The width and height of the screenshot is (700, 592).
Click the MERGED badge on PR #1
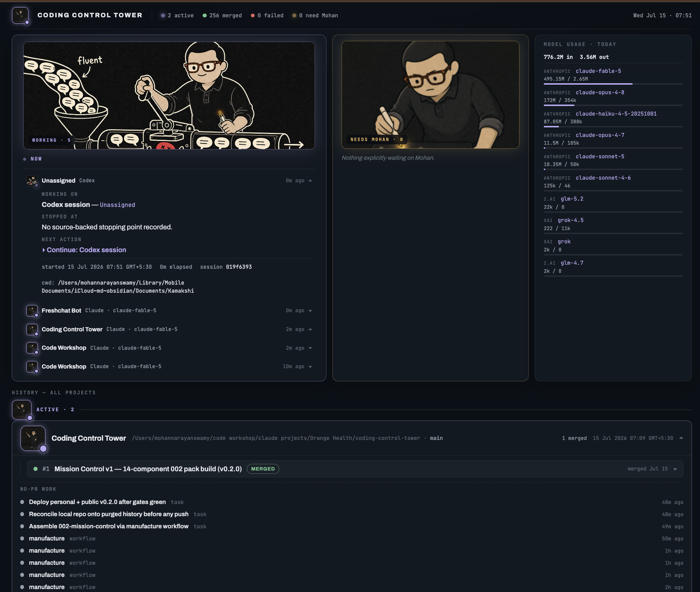[263, 469]
